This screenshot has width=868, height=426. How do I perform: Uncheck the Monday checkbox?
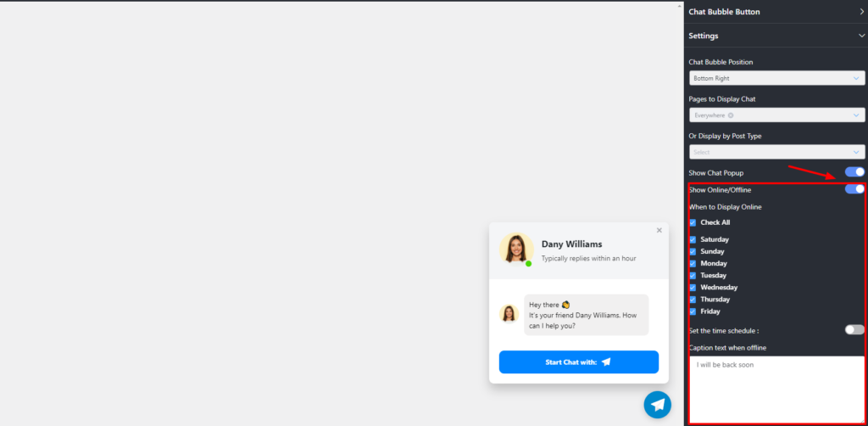pyautogui.click(x=693, y=264)
